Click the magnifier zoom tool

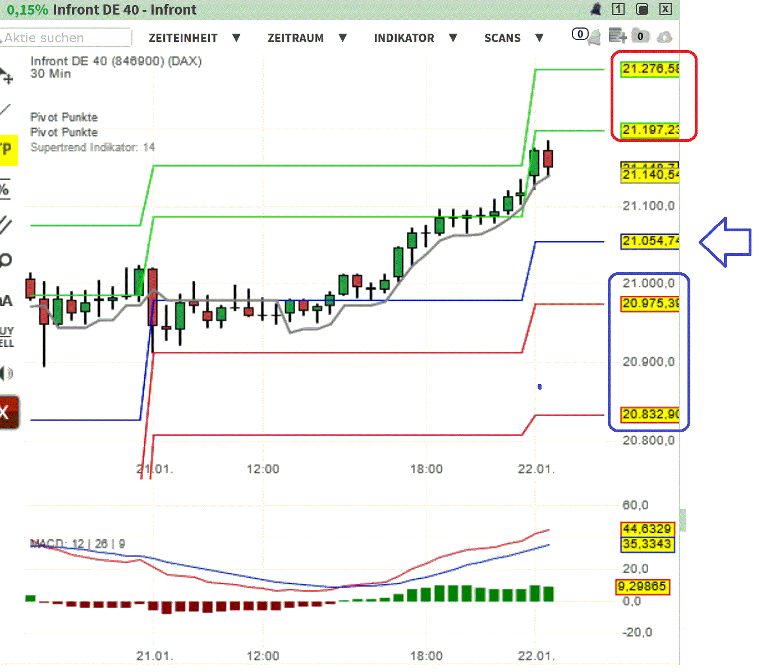click(6, 260)
